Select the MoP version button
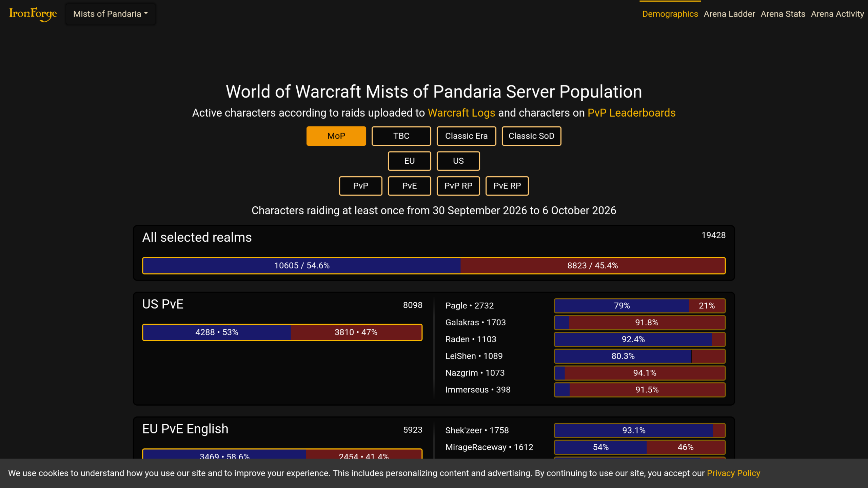The height and width of the screenshot is (488, 868). (336, 136)
